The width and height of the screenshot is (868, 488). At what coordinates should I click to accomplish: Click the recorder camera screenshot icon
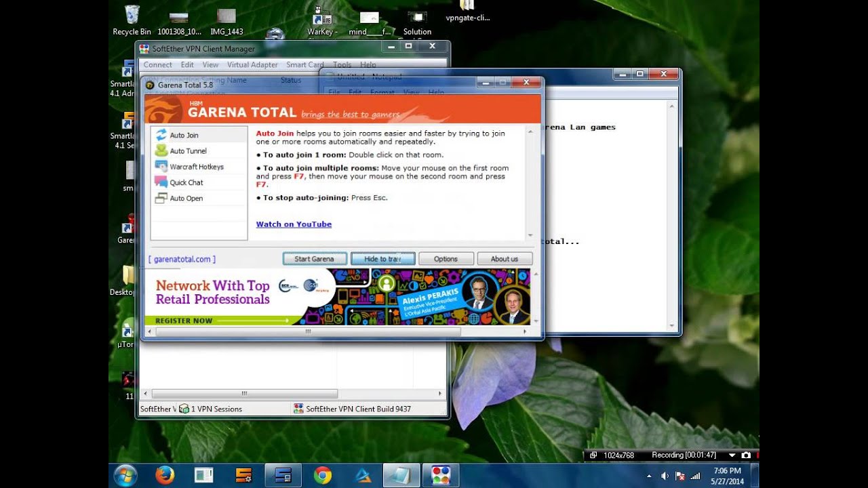(746, 455)
